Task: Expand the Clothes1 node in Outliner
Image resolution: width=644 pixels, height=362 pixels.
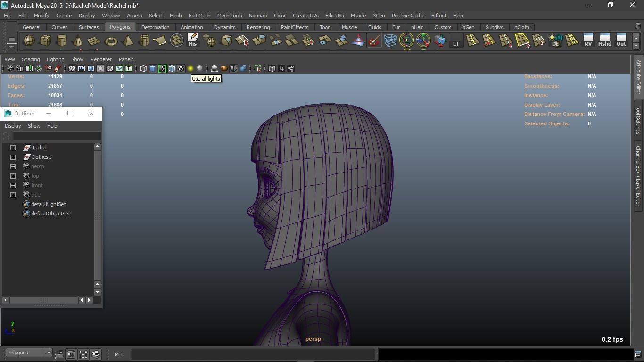Action: [13, 157]
